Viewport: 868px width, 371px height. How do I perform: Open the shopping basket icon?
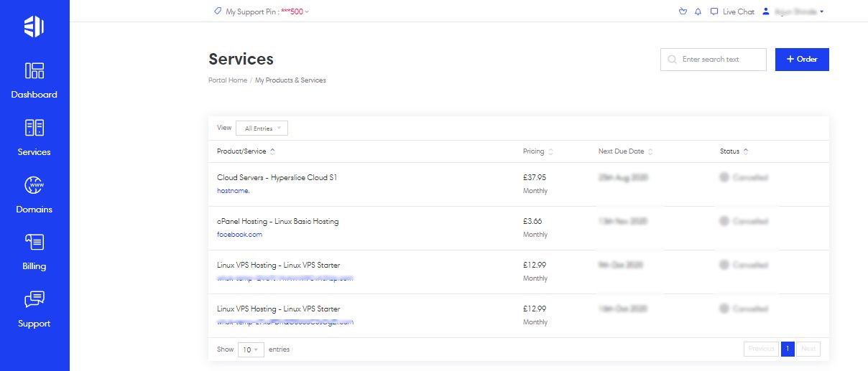683,11
